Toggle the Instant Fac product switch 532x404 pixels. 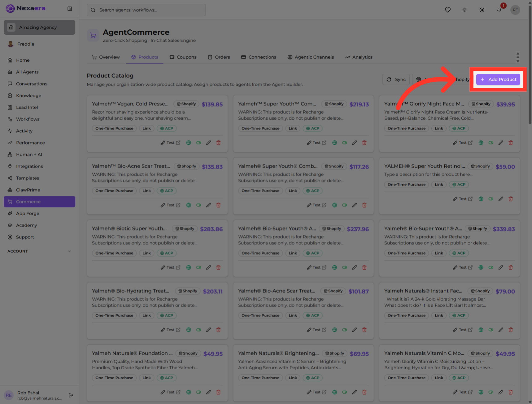[491, 330]
